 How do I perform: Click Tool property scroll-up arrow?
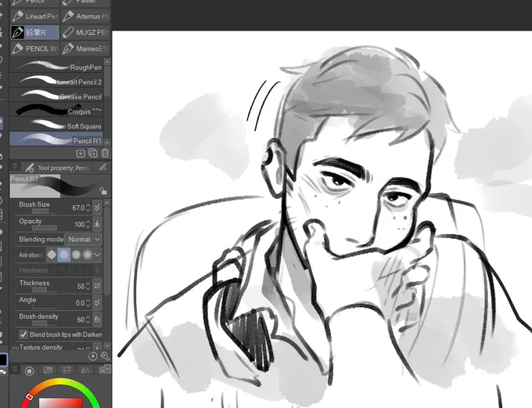click(x=107, y=203)
